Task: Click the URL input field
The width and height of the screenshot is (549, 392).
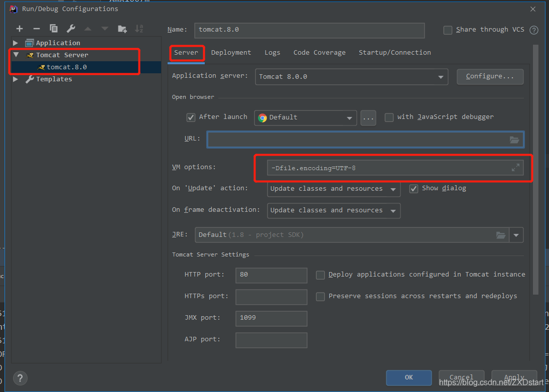Action: pos(365,140)
